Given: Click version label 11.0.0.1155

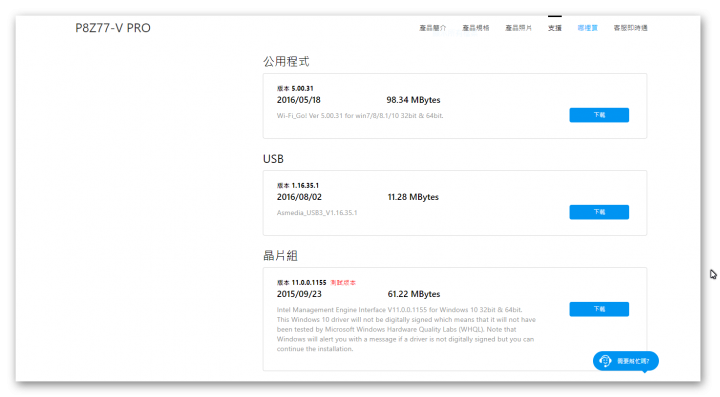Looking at the screenshot, I should point(302,283).
